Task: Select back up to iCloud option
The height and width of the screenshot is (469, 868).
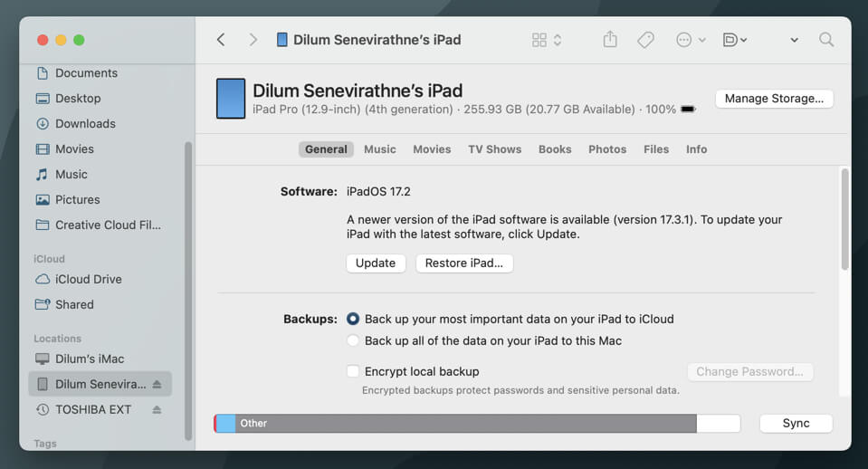Action: pos(353,319)
